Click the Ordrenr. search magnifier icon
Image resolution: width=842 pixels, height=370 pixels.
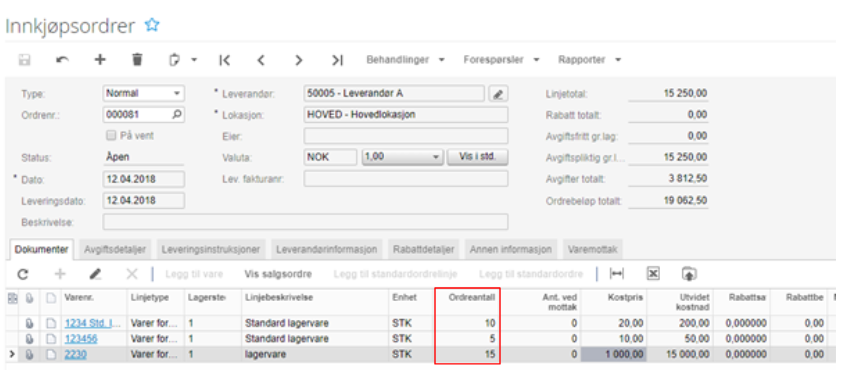[x=177, y=114]
